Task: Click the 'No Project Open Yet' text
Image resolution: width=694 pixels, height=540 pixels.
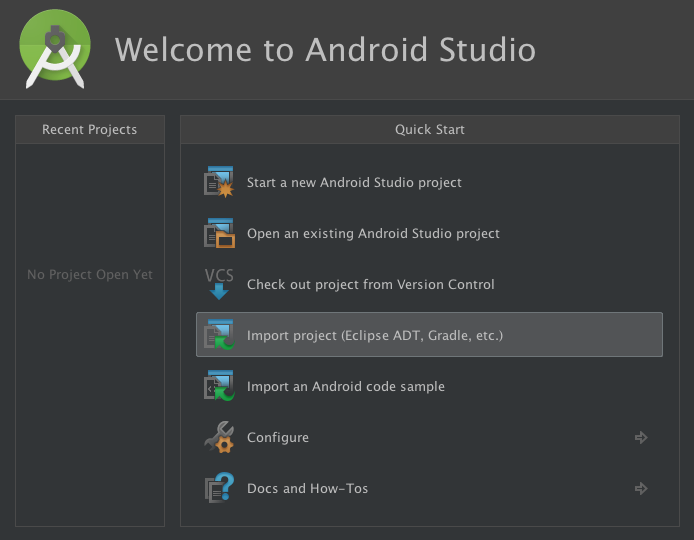Action: [x=90, y=274]
